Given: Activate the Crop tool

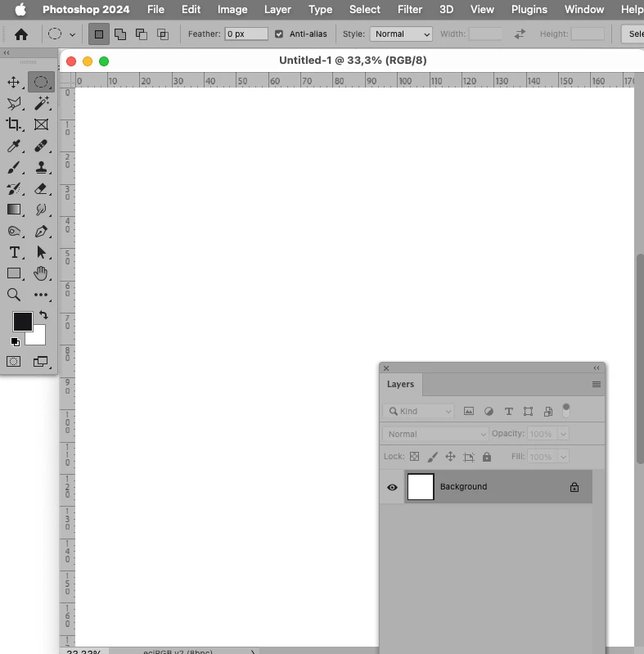Looking at the screenshot, I should (14, 124).
